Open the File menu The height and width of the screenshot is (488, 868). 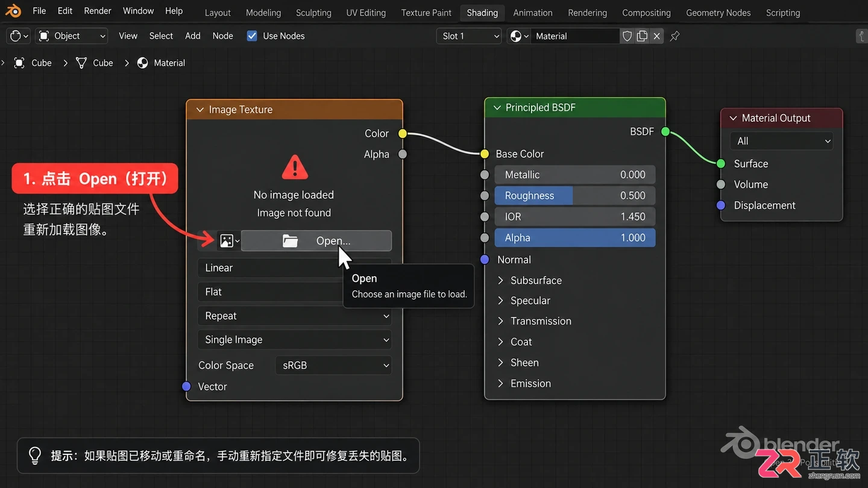pos(39,11)
